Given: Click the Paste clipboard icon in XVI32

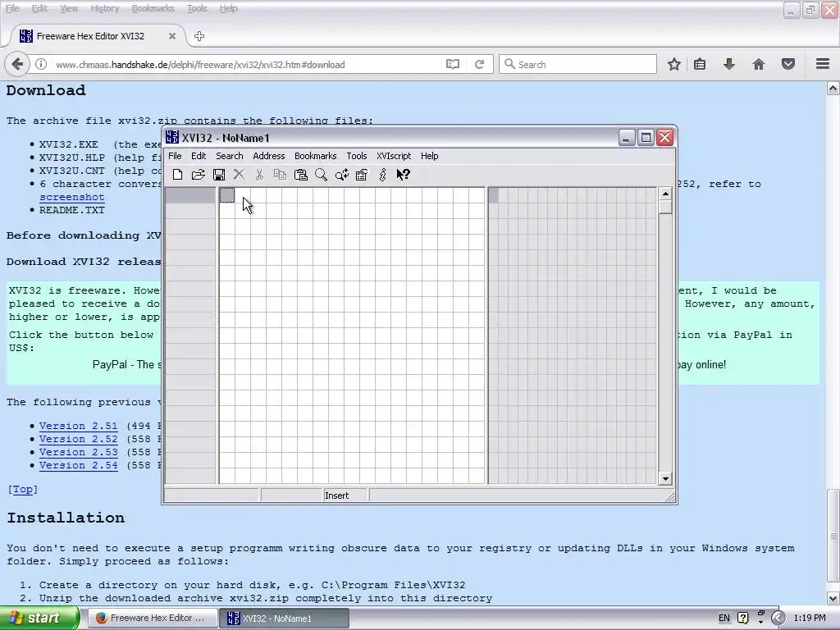Looking at the screenshot, I should (x=300, y=175).
